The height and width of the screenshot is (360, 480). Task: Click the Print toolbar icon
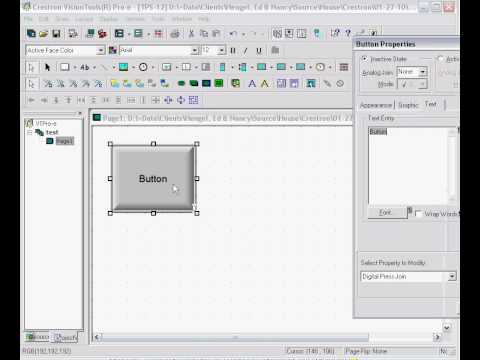coord(175,33)
